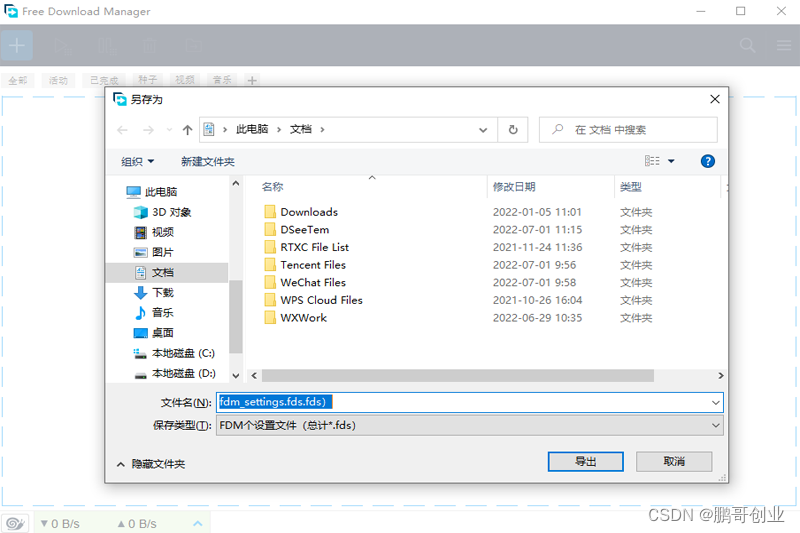800x533 pixels.
Task: Go forward in the save dialog
Action: [x=148, y=130]
